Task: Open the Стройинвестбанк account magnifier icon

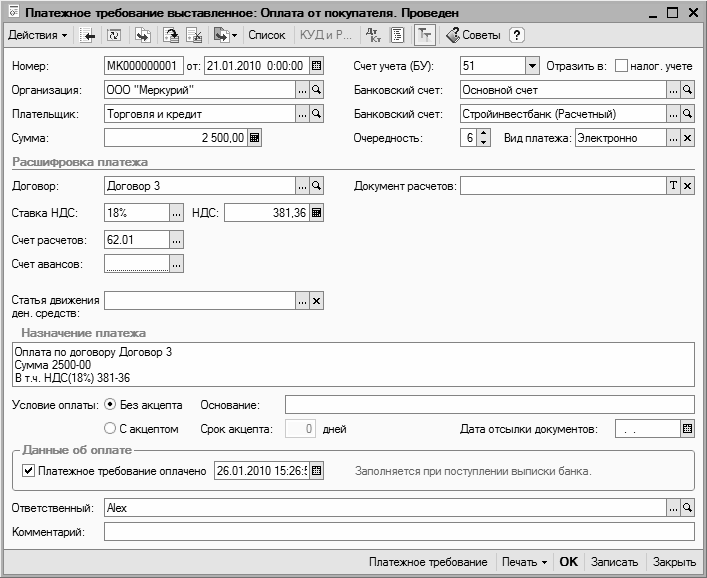Action: [x=687, y=114]
